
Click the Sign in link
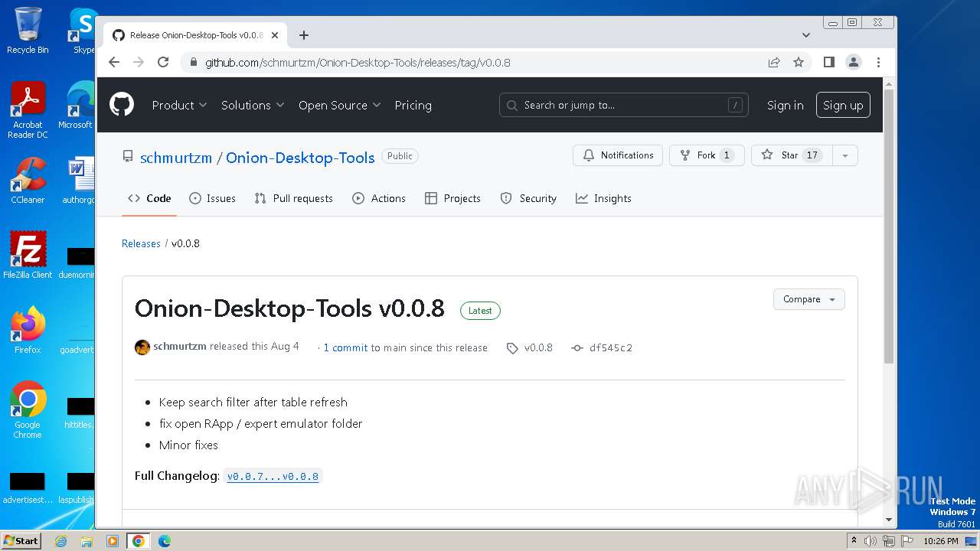(x=785, y=106)
